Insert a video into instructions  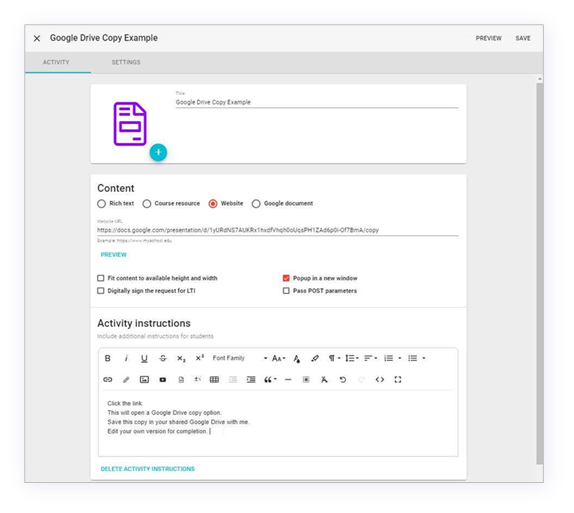click(163, 379)
